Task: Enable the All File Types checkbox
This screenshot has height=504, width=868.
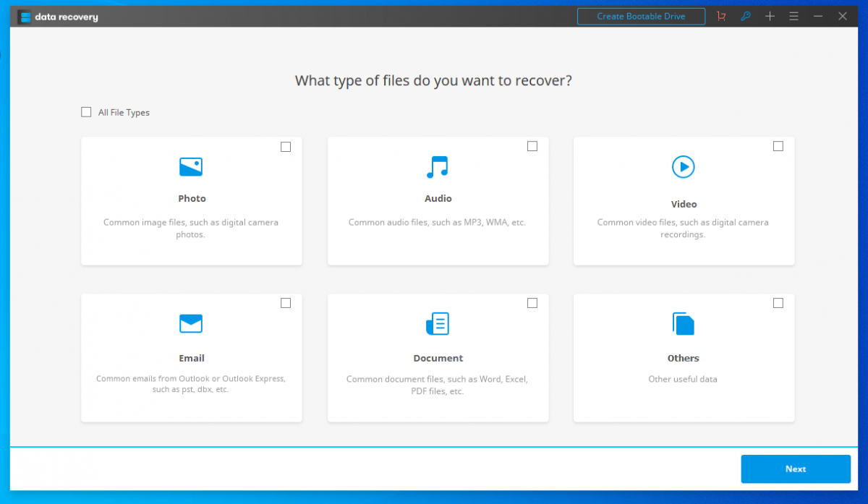Action: 86,112
